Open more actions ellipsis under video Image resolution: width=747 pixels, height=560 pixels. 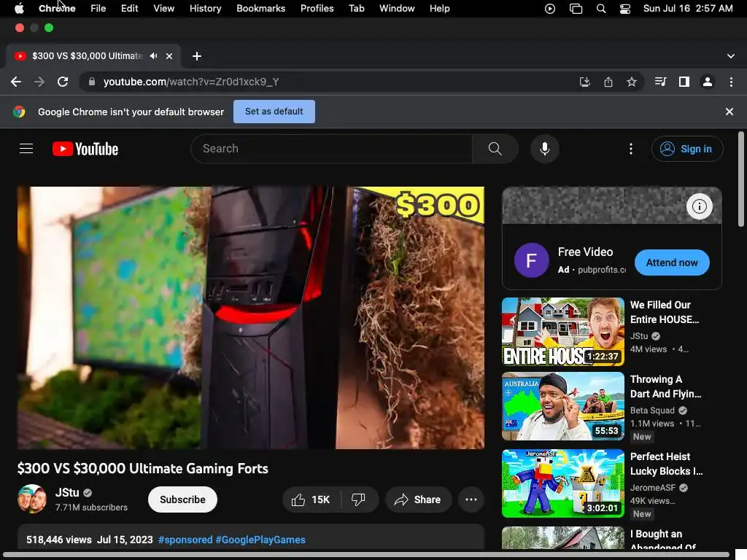click(x=471, y=499)
